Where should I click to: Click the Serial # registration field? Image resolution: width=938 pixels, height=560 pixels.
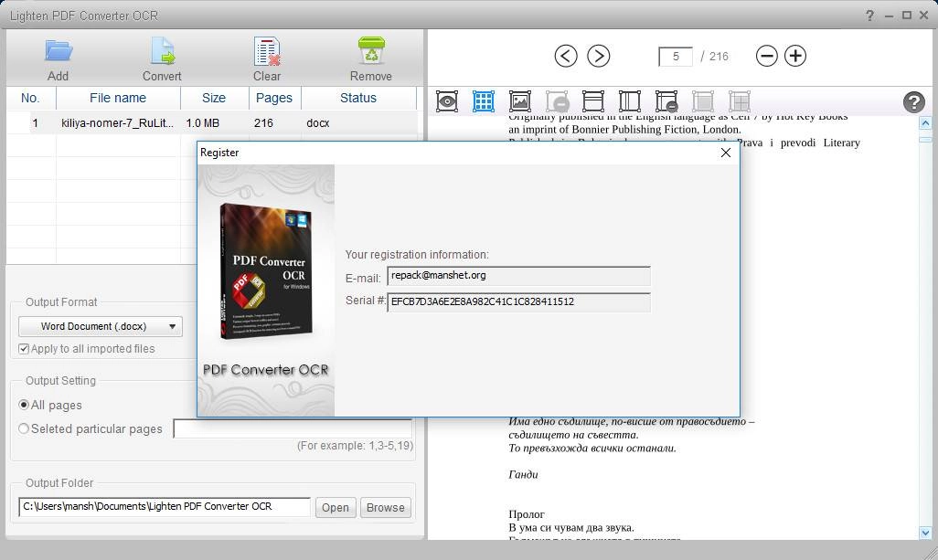pyautogui.click(x=518, y=301)
